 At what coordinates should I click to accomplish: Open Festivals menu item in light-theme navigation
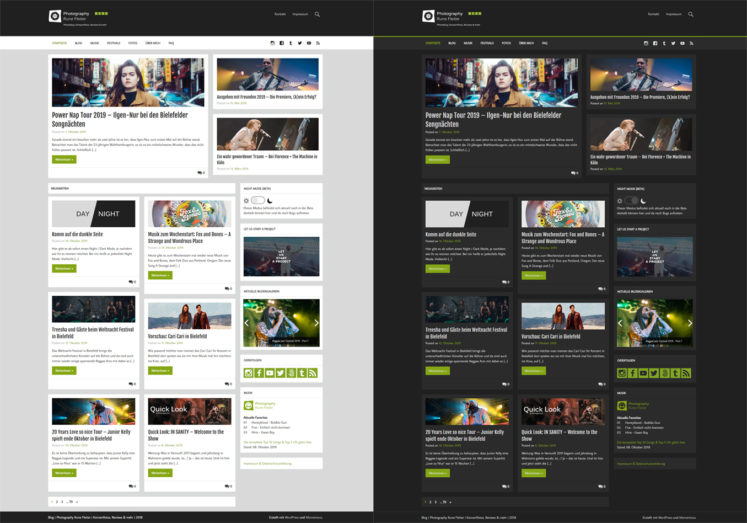pos(113,44)
